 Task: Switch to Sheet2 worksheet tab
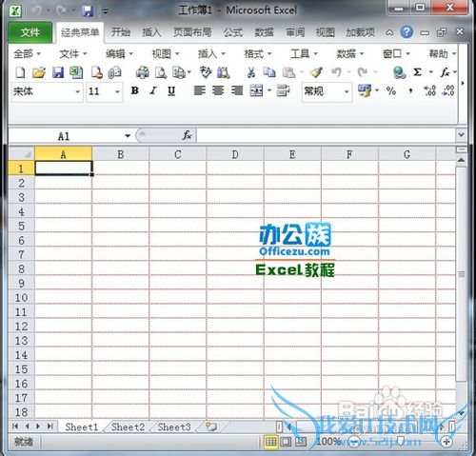[x=128, y=426]
